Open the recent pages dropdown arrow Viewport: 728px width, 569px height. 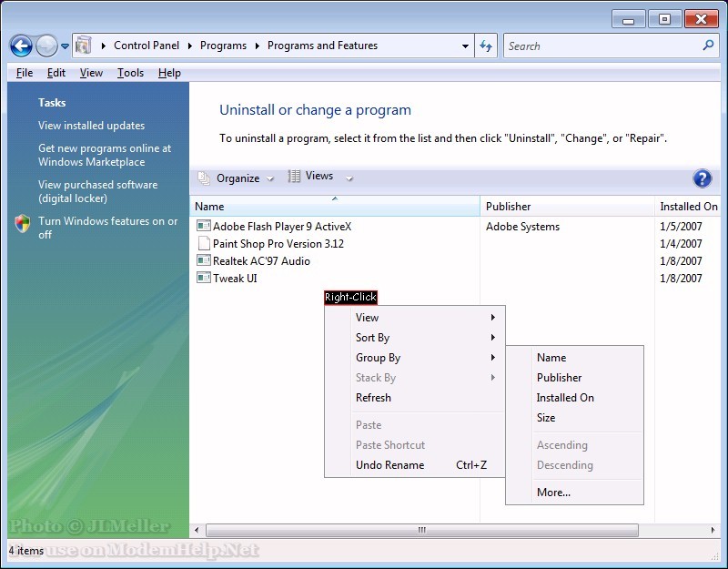65,46
